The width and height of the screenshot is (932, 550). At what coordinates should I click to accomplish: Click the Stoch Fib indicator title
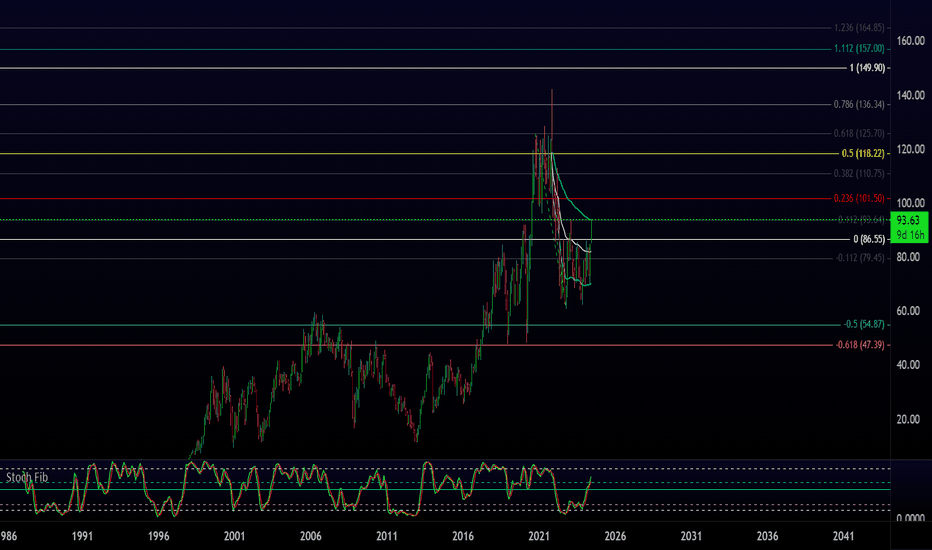(27, 477)
